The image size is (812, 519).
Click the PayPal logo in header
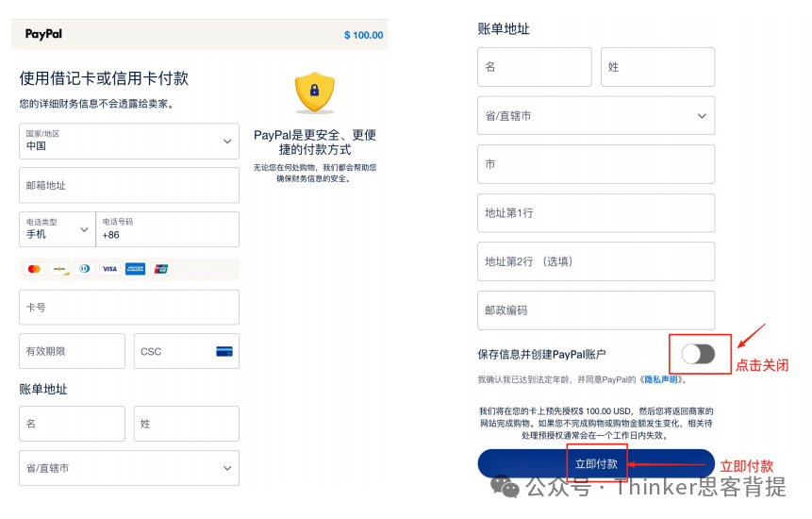tap(43, 34)
